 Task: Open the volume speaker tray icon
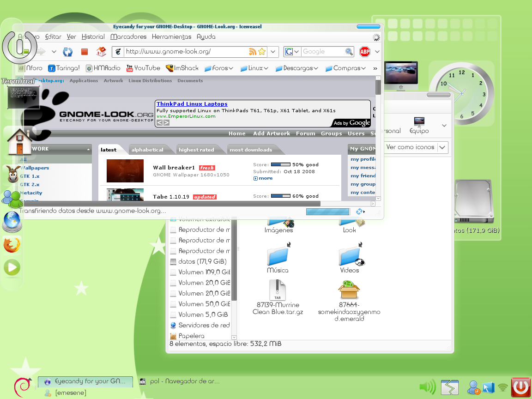tap(428, 387)
